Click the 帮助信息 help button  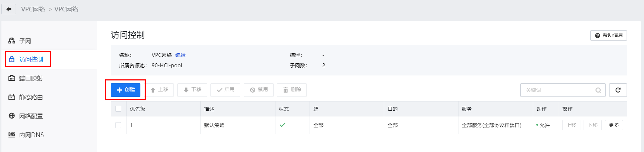pos(608,35)
